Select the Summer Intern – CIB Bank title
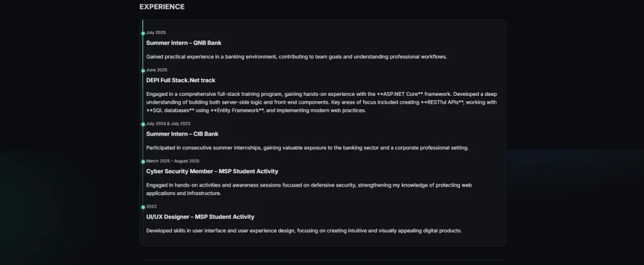Image resolution: width=644 pixels, height=265 pixels. [x=182, y=134]
